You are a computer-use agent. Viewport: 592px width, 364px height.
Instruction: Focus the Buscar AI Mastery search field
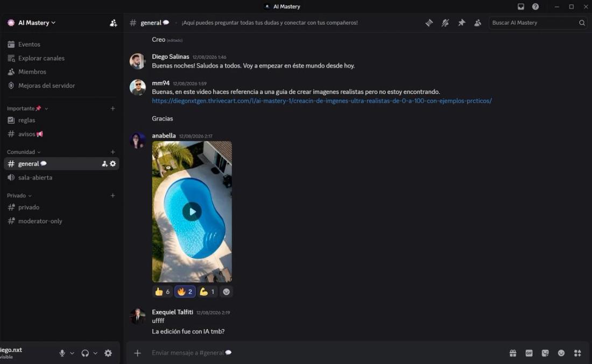click(x=538, y=23)
